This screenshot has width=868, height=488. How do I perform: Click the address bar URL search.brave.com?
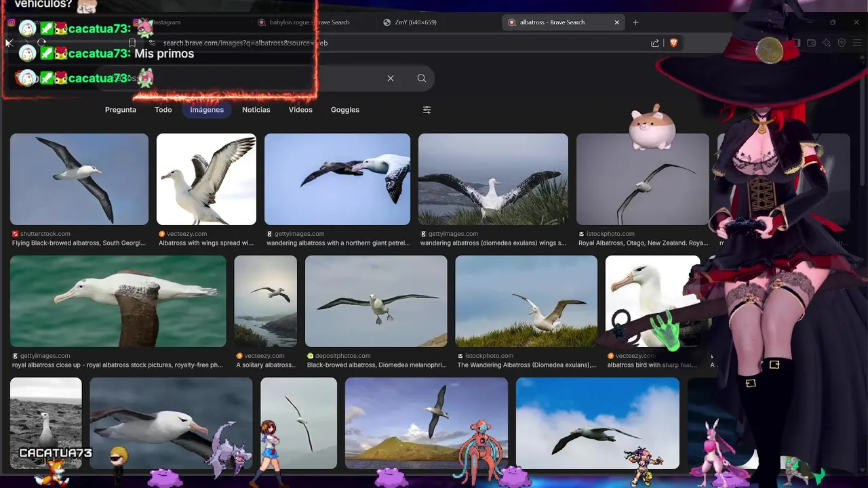click(x=245, y=43)
